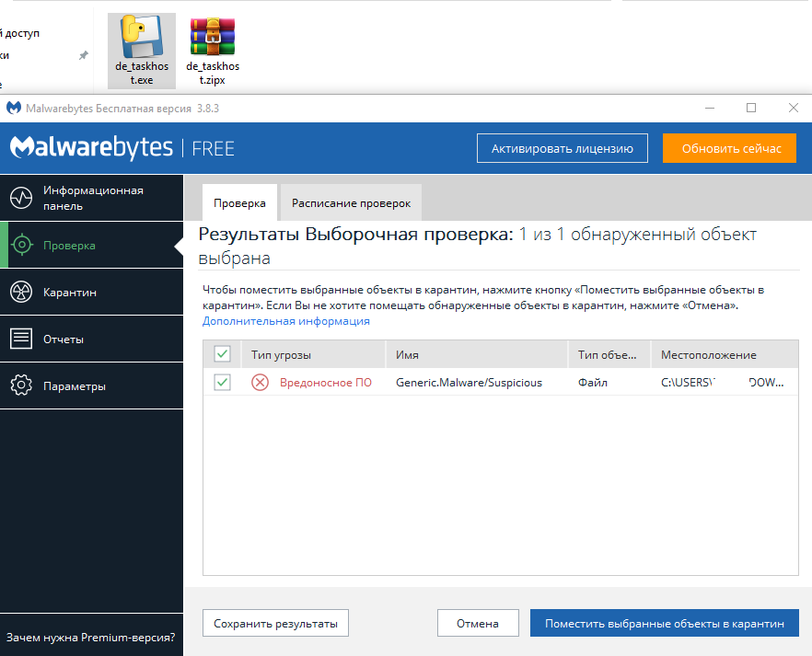The width and height of the screenshot is (812, 656).
Task: Click Сохранить результаты button
Action: (x=275, y=624)
